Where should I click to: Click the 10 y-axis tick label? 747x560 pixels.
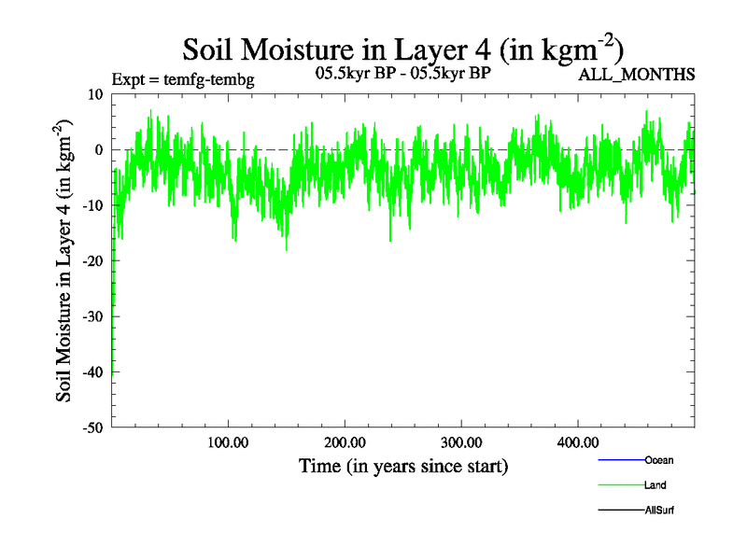click(94, 94)
